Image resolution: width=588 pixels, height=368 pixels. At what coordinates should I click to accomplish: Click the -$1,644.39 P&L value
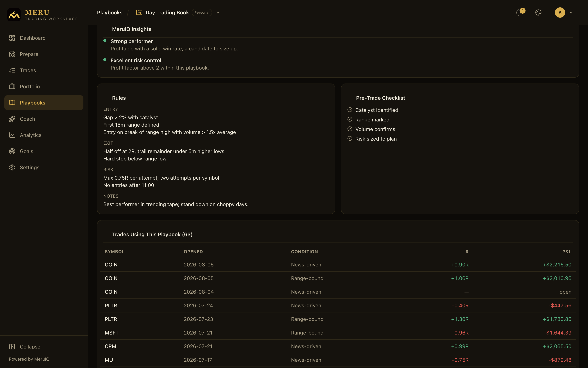[x=558, y=333]
